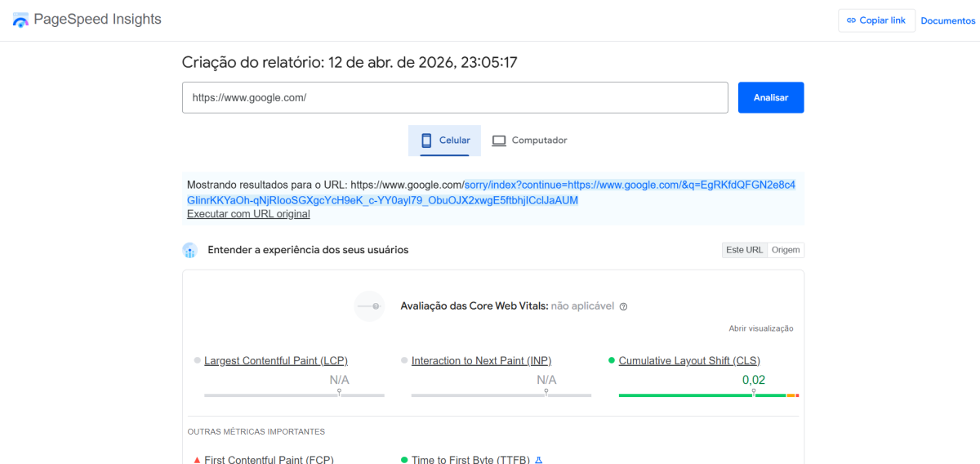Click the FCP red triangle indicator
Screen dimensions: 980x464
197,460
